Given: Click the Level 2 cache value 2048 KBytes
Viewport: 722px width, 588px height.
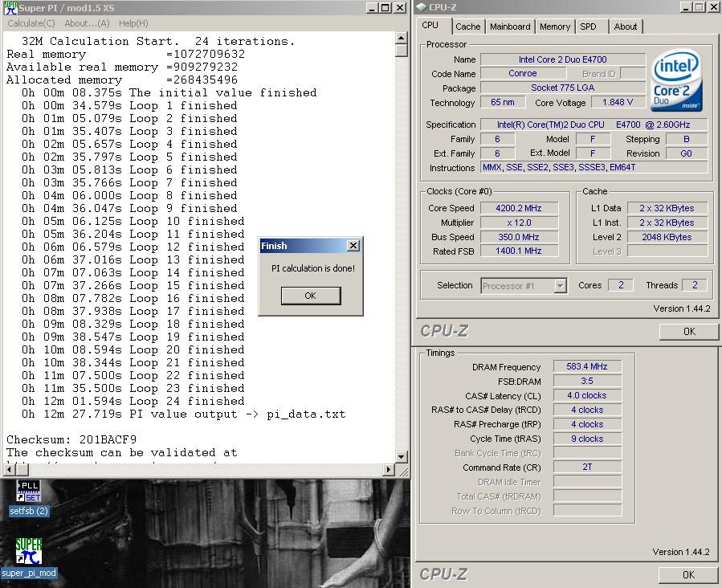Looking at the screenshot, I should click(667, 237).
